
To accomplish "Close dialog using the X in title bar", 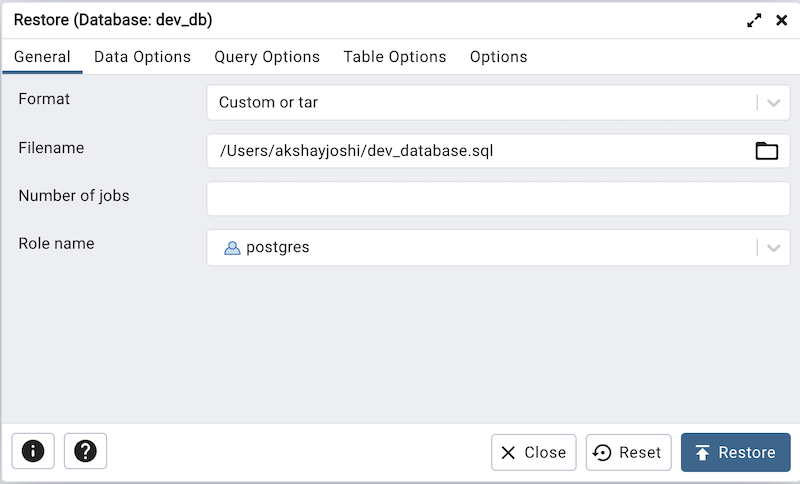I will click(x=782, y=20).
